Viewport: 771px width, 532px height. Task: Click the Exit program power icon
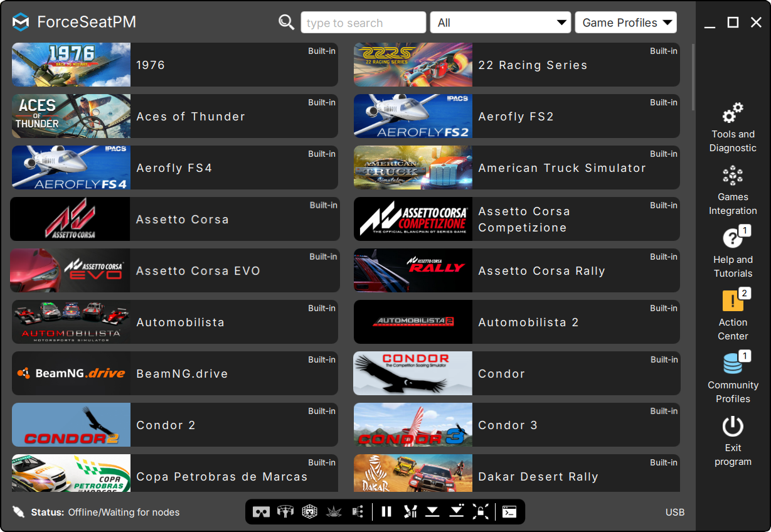click(733, 427)
